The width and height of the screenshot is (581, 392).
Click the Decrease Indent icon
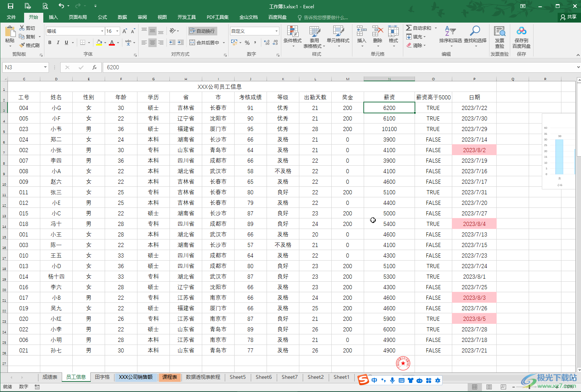tap(172, 43)
